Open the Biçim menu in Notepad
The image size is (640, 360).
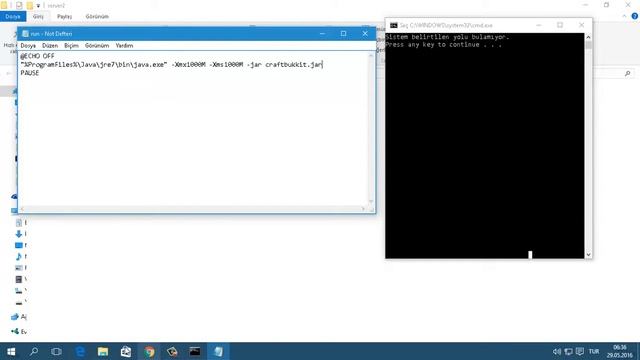pyautogui.click(x=71, y=46)
